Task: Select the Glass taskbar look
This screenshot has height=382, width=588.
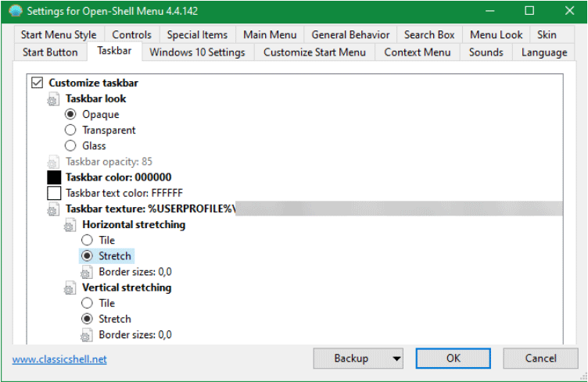Action: pos(70,145)
